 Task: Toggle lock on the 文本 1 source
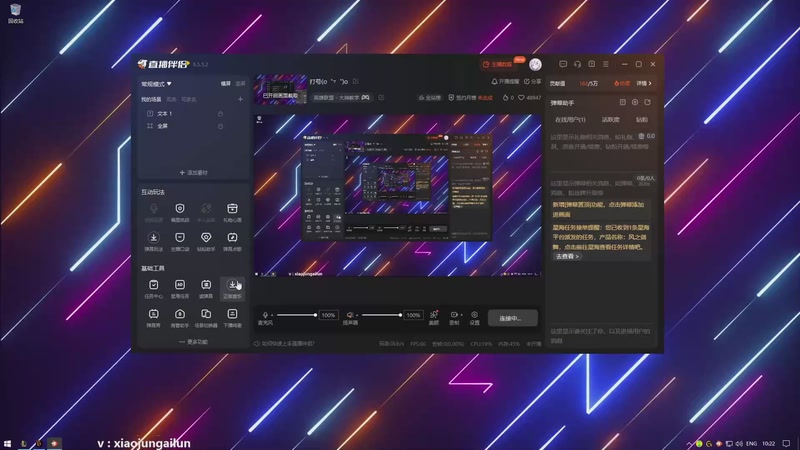coord(220,113)
